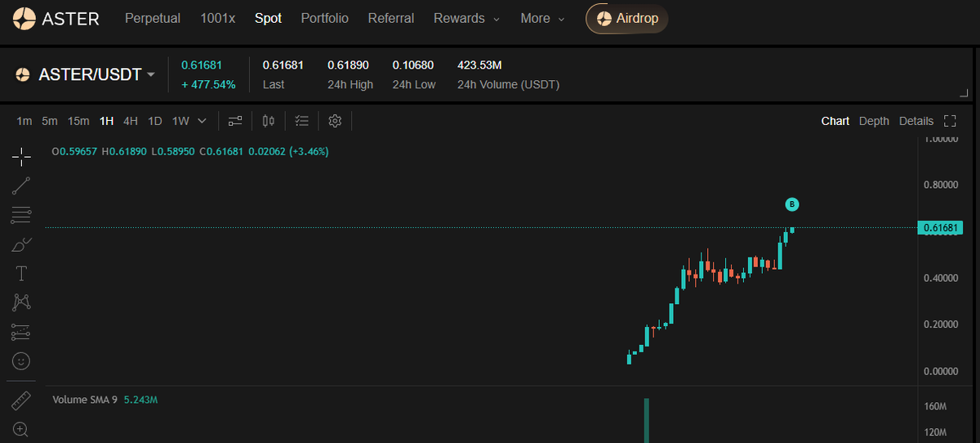Viewport: 980px width, 443px height.
Task: Expand more timeframes chevron
Action: 203,121
